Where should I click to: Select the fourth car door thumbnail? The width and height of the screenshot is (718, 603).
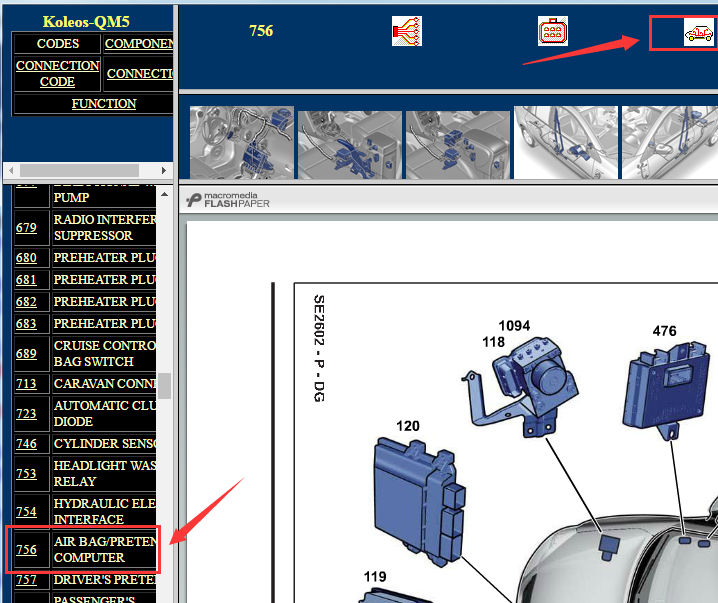coord(566,142)
